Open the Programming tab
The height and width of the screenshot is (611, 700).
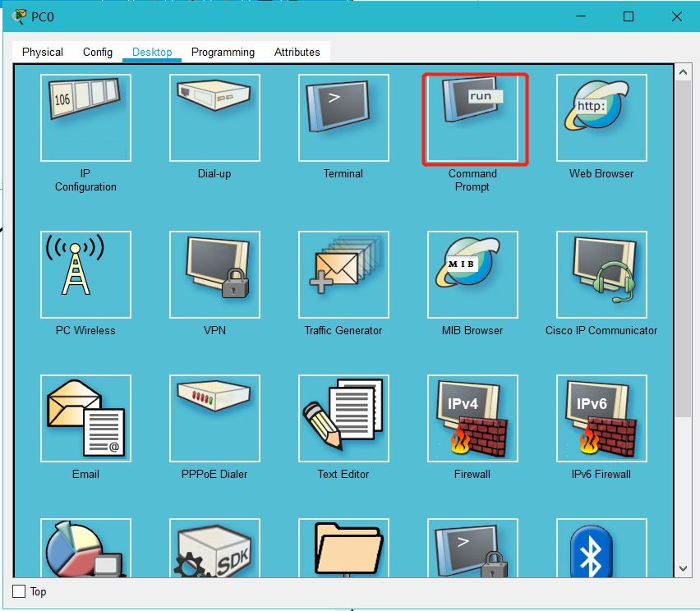[223, 53]
